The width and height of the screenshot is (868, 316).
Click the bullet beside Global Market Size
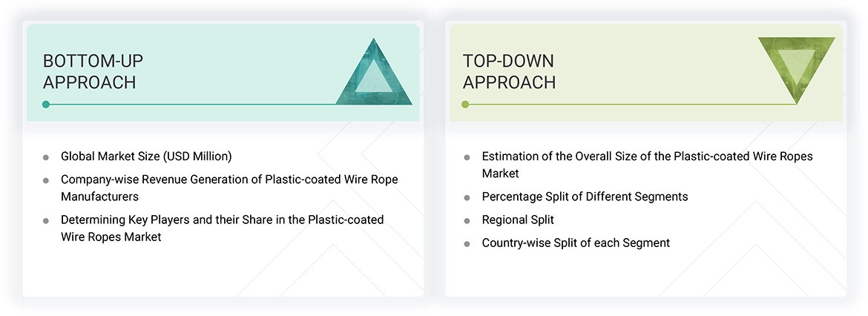tap(46, 157)
